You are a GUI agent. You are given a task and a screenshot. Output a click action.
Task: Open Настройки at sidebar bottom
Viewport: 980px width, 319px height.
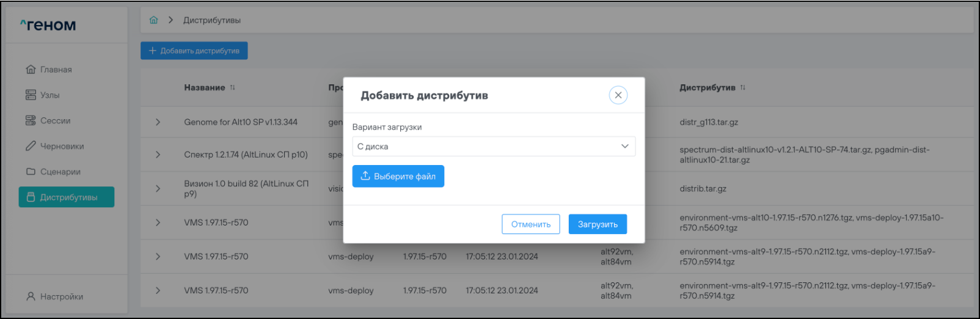tap(61, 297)
